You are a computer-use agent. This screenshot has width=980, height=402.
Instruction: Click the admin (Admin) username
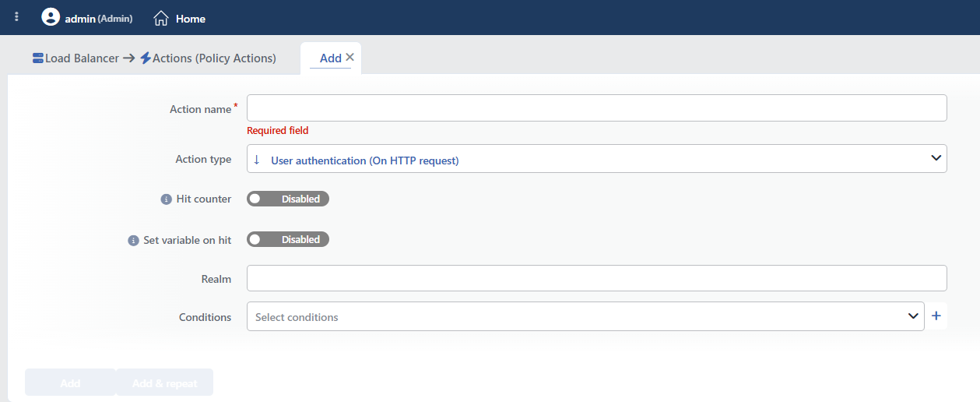(x=98, y=18)
